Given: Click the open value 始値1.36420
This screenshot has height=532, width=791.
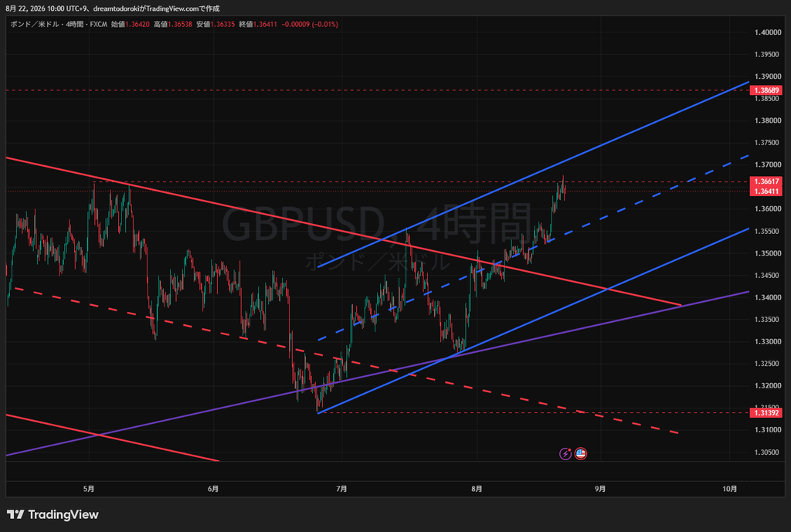Looking at the screenshot, I should (x=130, y=24).
